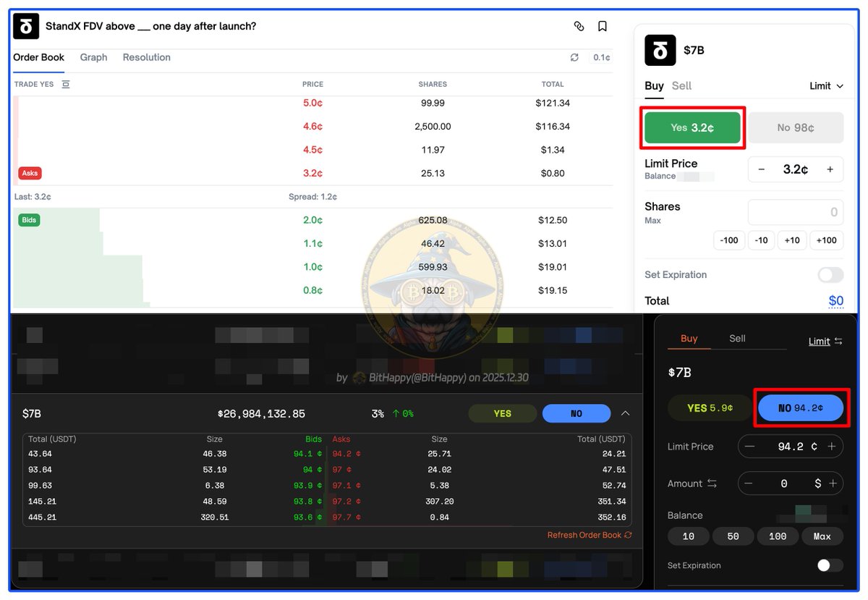Focus the Shares input field
The height and width of the screenshot is (600, 868).
796,212
